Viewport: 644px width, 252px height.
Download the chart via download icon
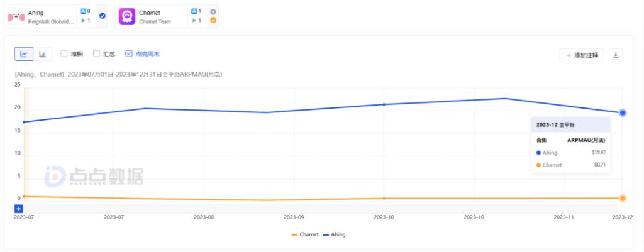616,55
